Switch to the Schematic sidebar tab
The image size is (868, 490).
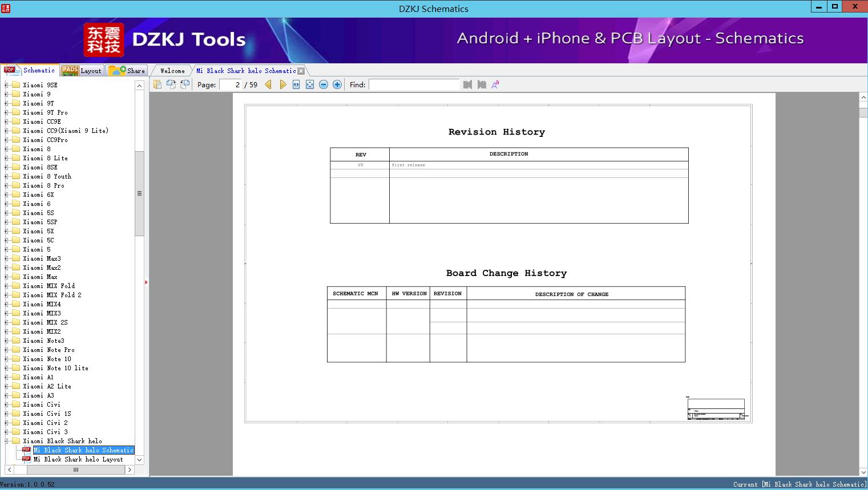tap(30, 70)
